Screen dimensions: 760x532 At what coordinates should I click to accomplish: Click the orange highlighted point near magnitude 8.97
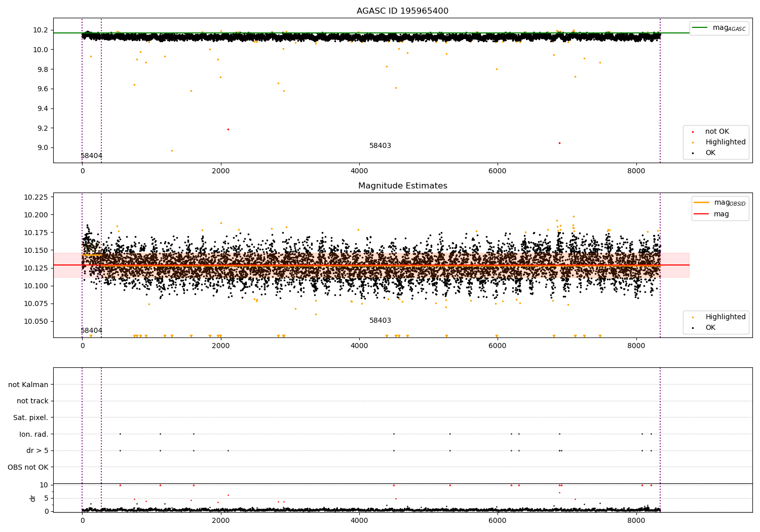pos(172,150)
